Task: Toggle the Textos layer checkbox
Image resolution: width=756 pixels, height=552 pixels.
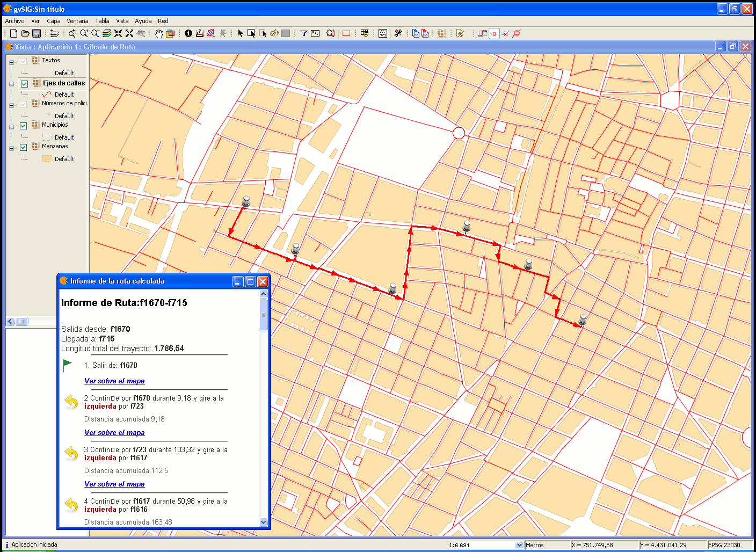Action: [x=23, y=61]
